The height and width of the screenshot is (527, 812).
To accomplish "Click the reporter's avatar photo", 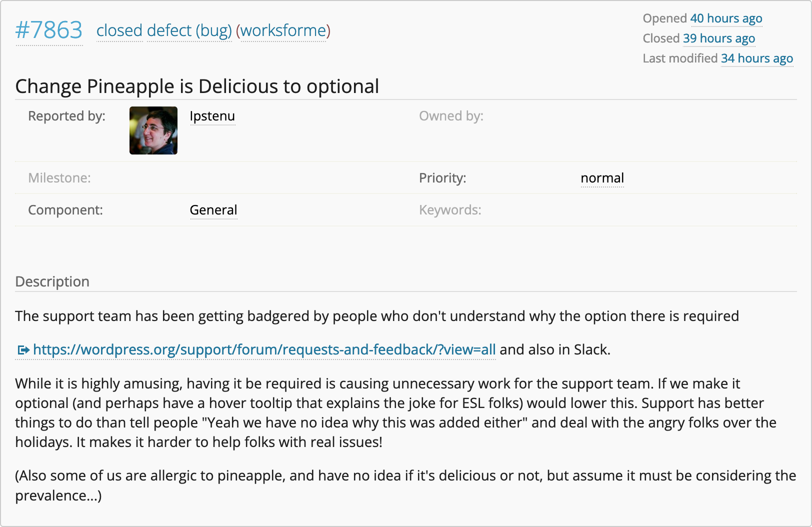I will (153, 130).
